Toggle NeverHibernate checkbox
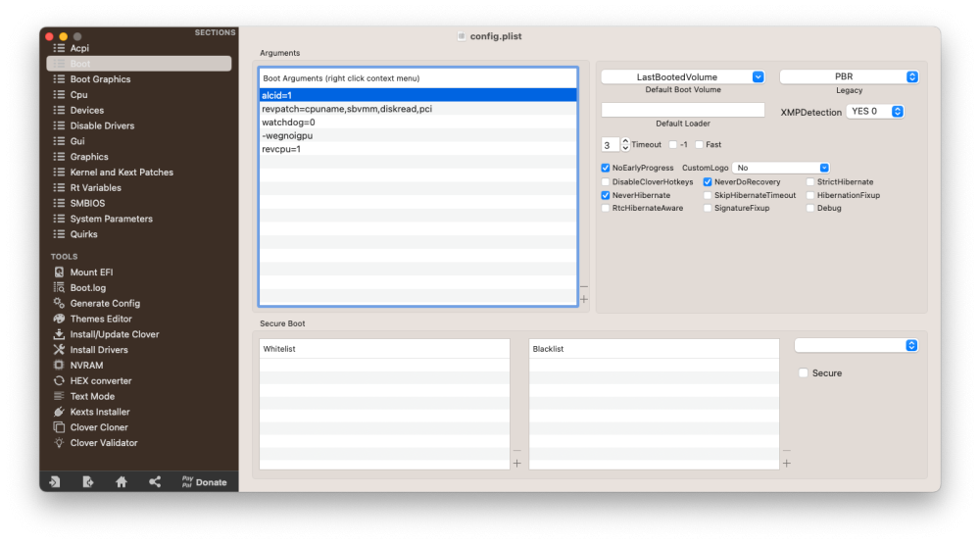This screenshot has height=544, width=980. [605, 195]
